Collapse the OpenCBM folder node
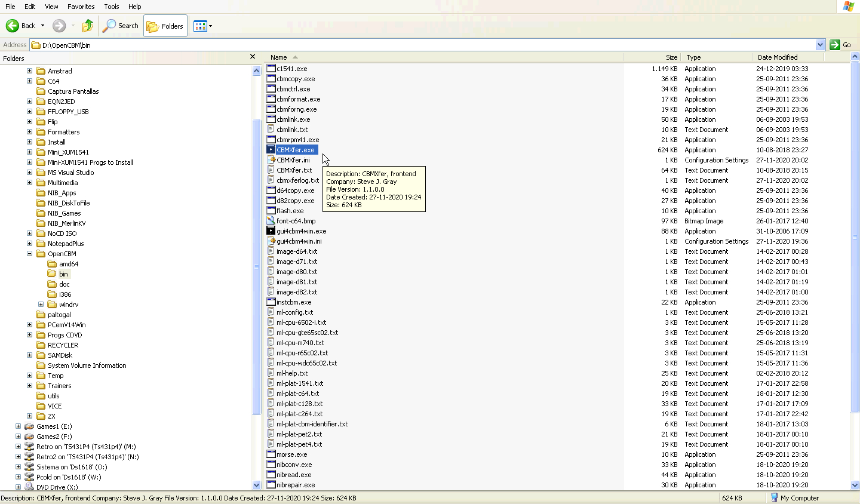 (29, 254)
